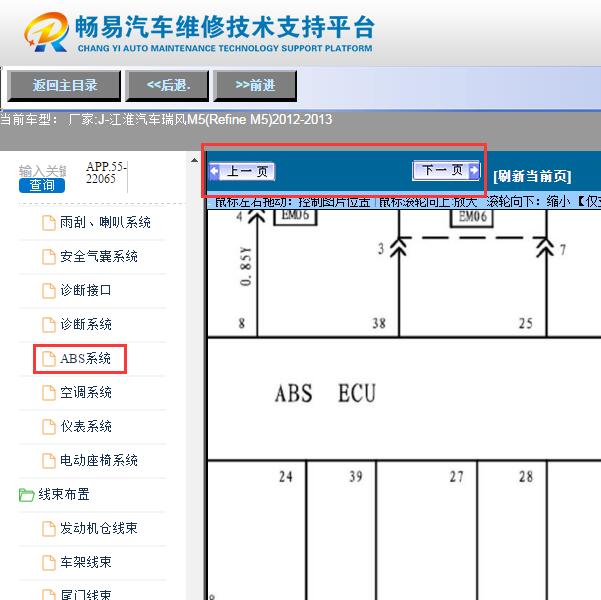Click the green 线束布置 folder icon
The width and height of the screenshot is (601, 600).
[x=26, y=495]
